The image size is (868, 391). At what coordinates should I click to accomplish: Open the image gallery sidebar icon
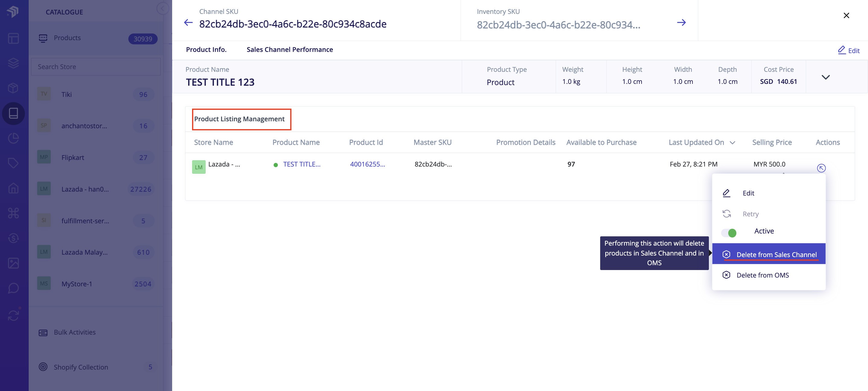coord(13,263)
